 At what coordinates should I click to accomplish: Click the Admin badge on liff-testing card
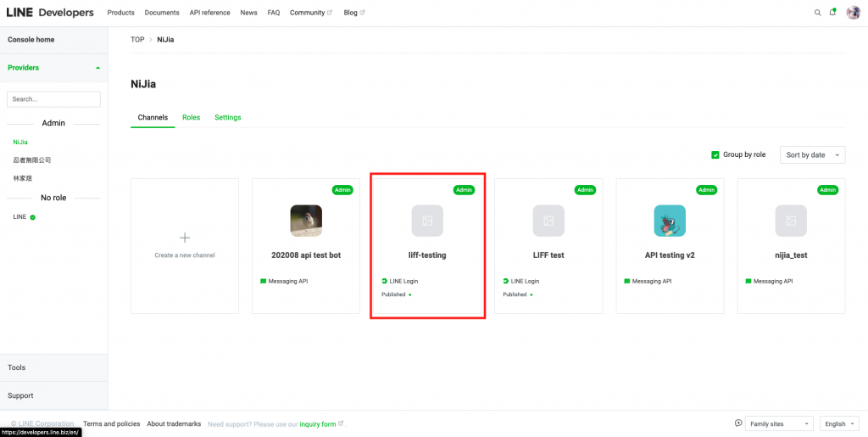pos(464,190)
